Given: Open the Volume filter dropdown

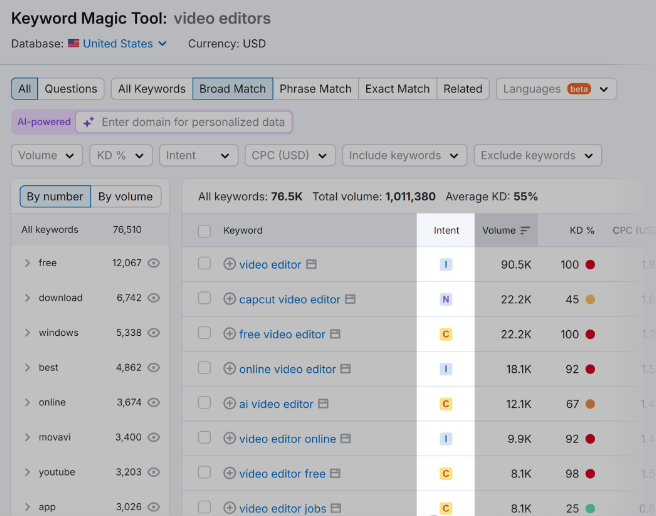Looking at the screenshot, I should [47, 156].
